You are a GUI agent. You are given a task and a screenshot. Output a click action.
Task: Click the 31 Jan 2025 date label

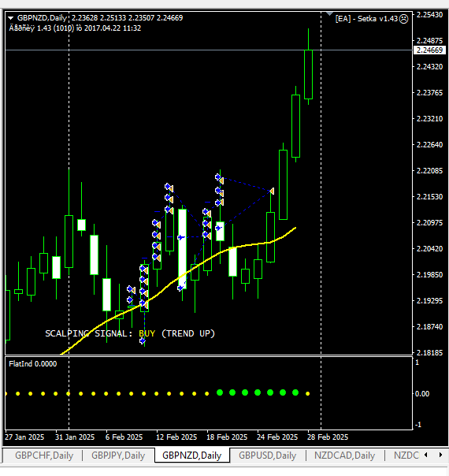pos(75,437)
